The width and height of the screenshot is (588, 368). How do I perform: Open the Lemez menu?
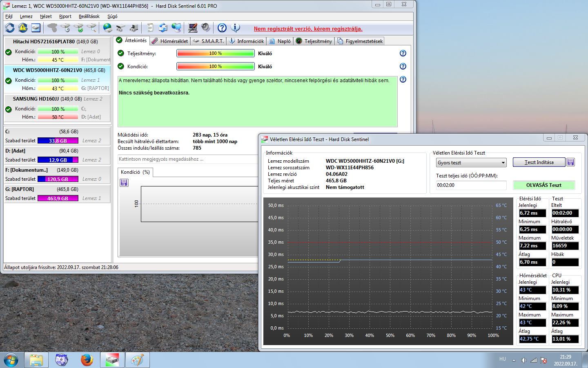coord(26,16)
